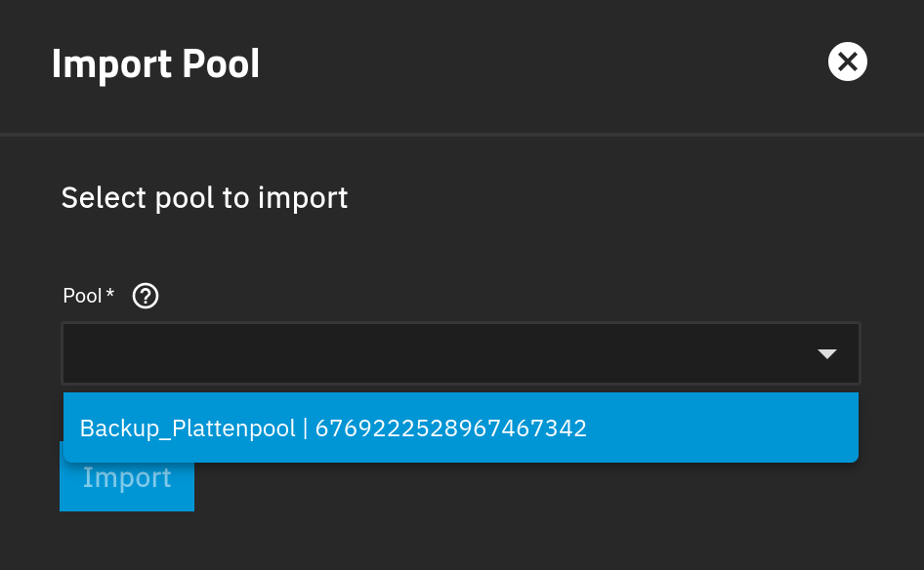Click the white circular close icon

848,61
